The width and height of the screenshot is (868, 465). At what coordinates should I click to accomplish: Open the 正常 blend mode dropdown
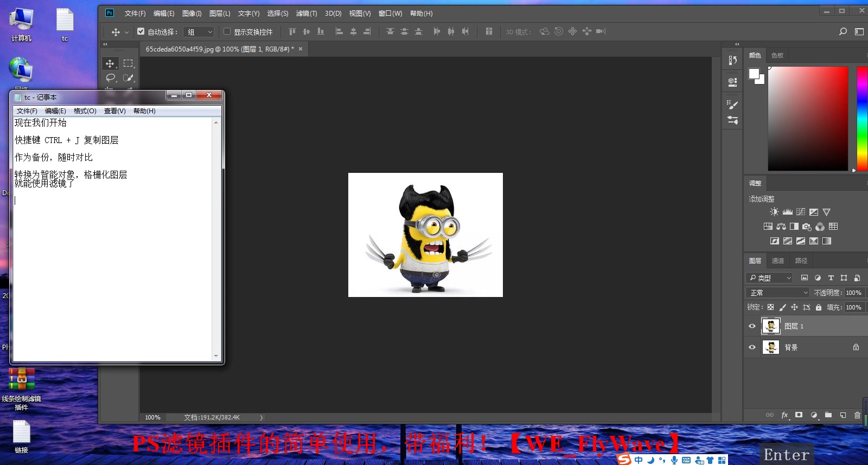tap(778, 293)
